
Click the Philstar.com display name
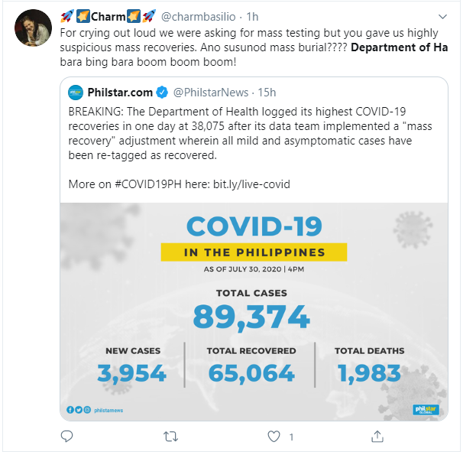pyautogui.click(x=120, y=93)
